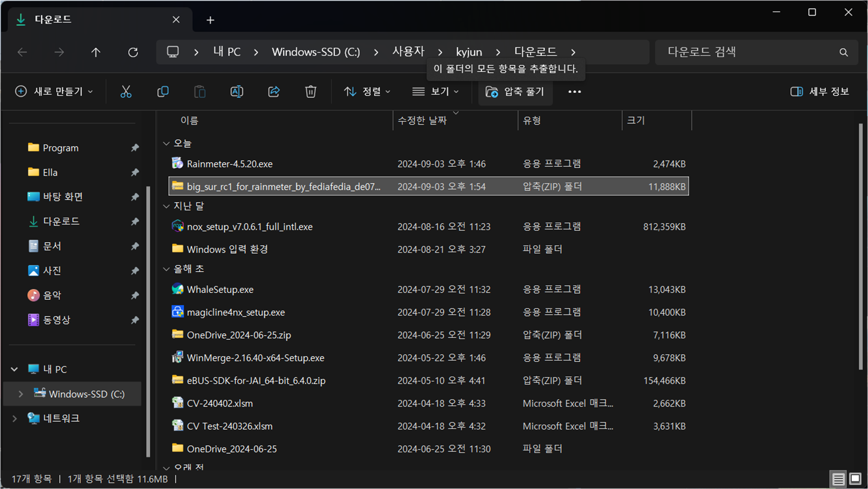Viewport: 868px width, 489px height.
Task: Collapse the 지난 달 group
Action: tap(166, 206)
